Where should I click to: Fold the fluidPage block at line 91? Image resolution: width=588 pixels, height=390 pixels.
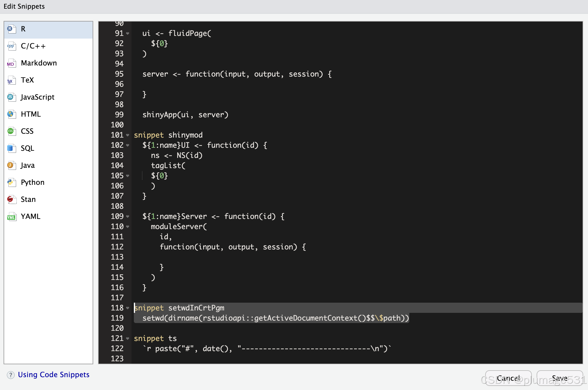coord(128,33)
